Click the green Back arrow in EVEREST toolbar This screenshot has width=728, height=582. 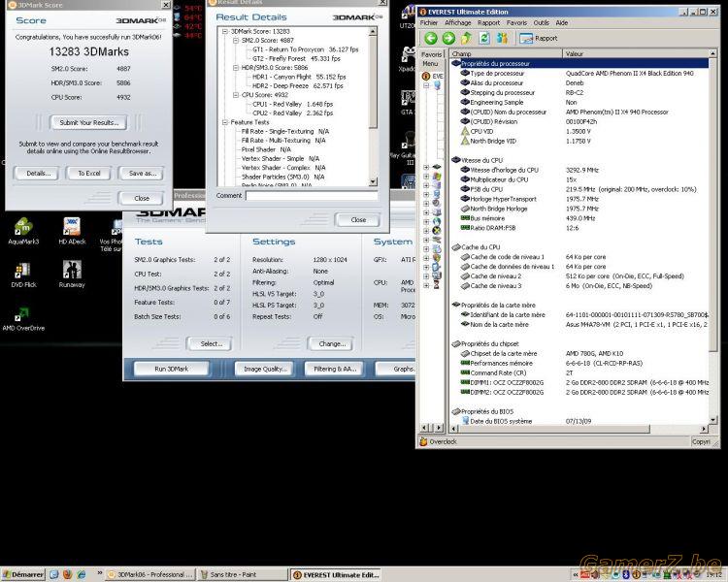coord(431,38)
